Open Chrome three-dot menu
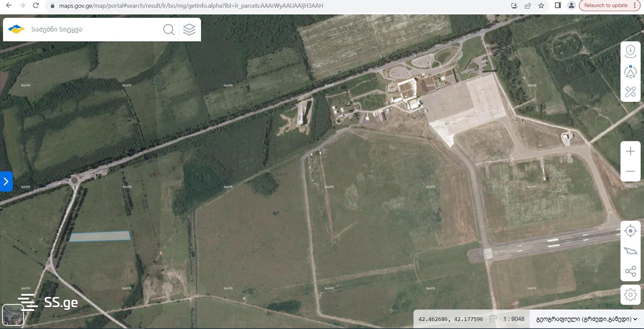The image size is (644, 329). 635,5
